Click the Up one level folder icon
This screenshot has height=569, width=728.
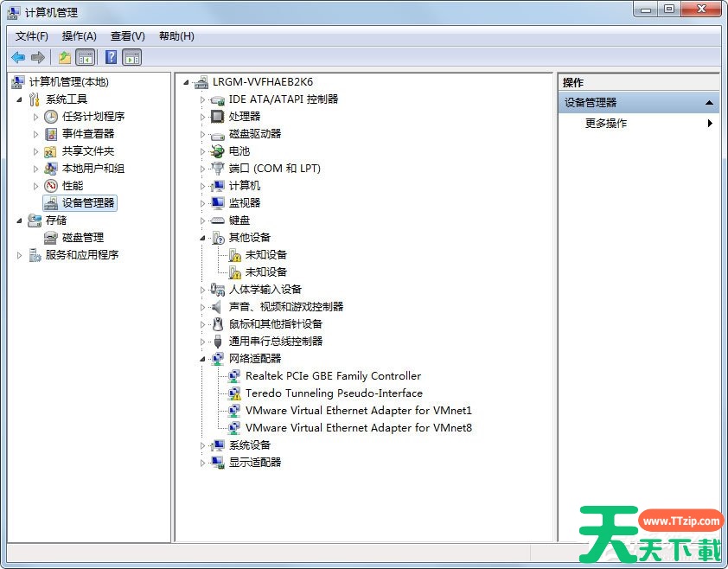point(65,58)
